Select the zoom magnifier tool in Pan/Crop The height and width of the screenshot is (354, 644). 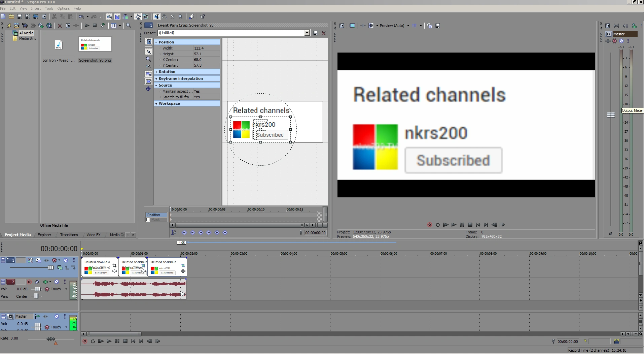click(148, 59)
